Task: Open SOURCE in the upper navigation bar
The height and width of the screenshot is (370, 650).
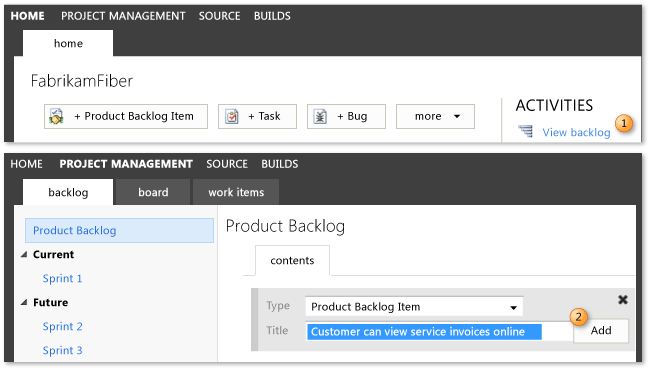Action: click(x=219, y=16)
